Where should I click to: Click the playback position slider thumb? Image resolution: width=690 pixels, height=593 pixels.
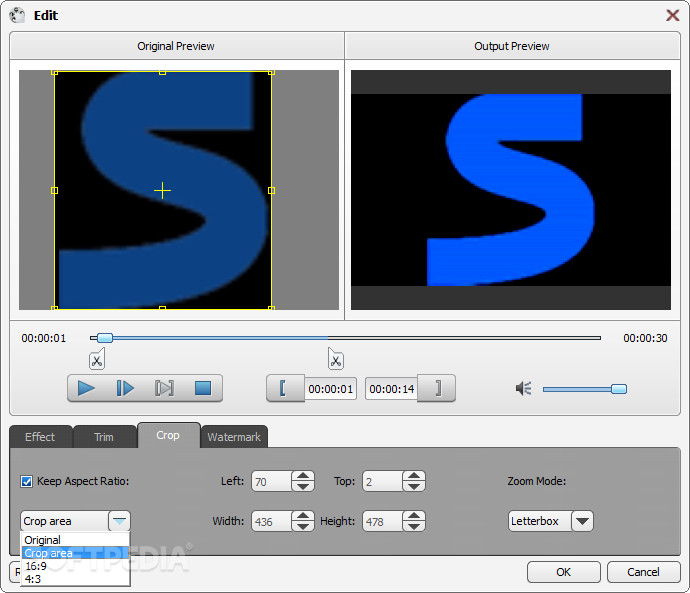click(105, 338)
